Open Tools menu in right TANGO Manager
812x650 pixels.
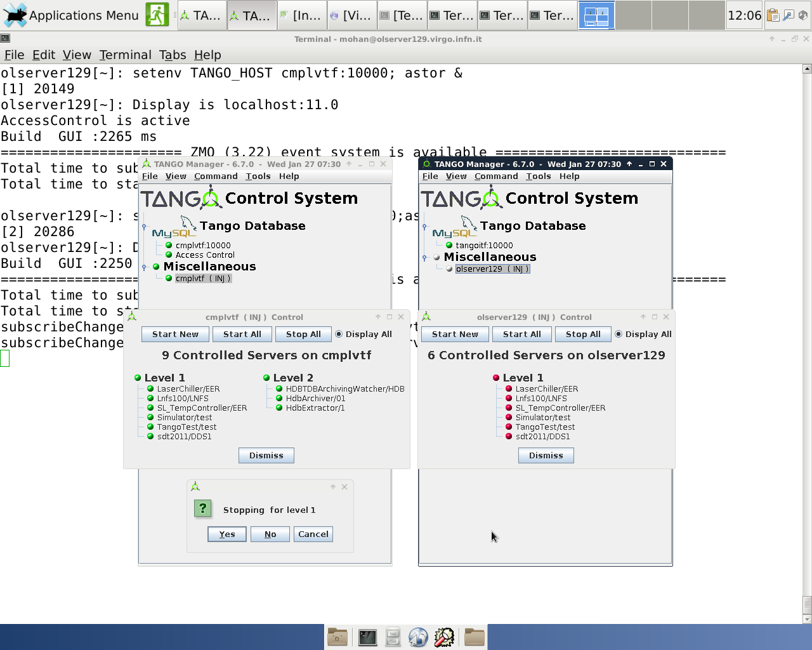click(x=538, y=176)
